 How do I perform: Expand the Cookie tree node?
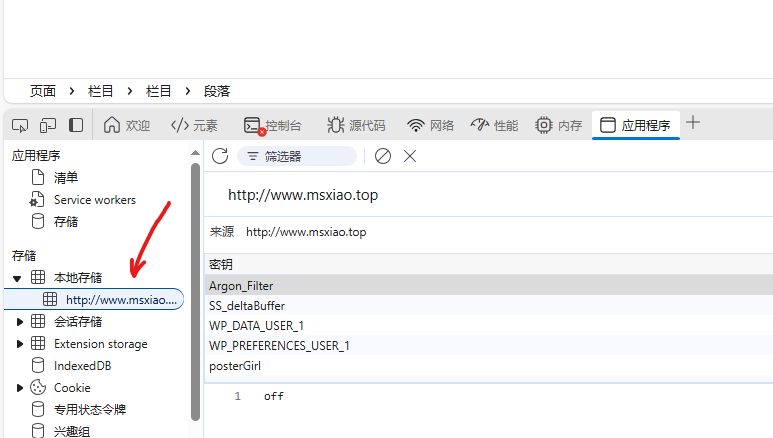tap(20, 388)
